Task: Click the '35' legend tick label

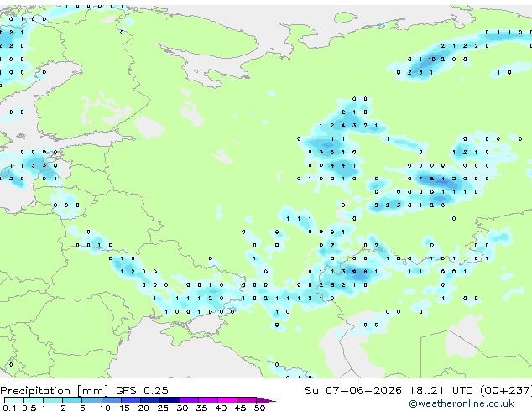Action: (201, 408)
